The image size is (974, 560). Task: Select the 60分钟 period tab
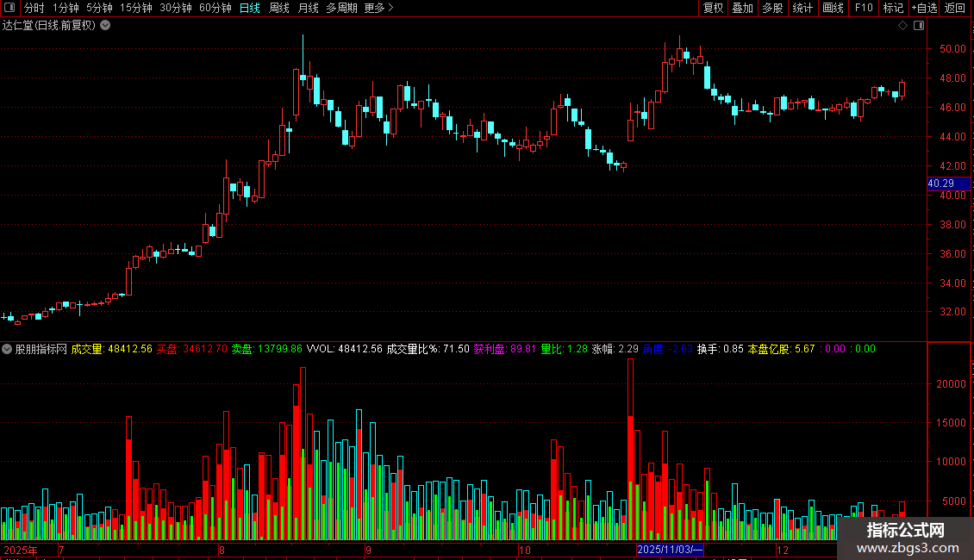point(215,8)
